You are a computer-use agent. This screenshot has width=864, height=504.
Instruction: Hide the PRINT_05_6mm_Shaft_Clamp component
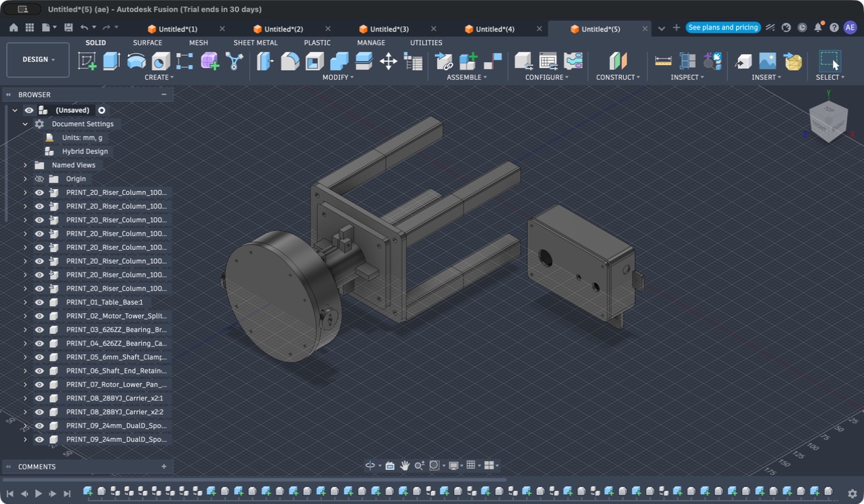[39, 357]
